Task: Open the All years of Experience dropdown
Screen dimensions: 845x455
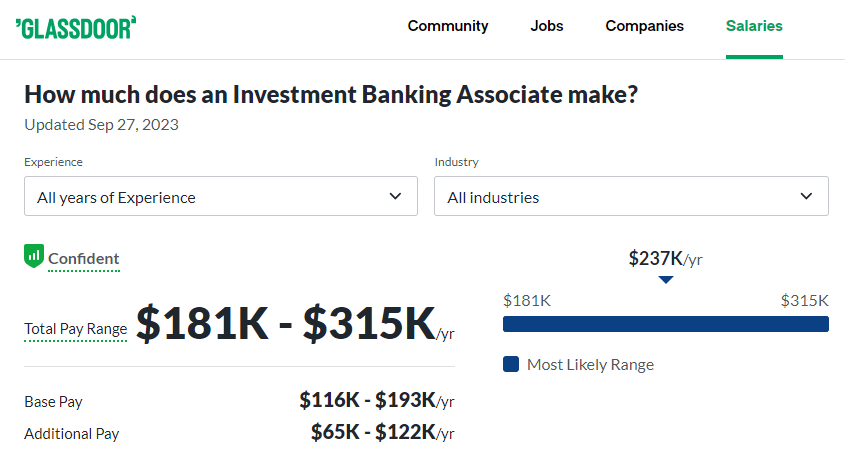Action: [x=221, y=196]
